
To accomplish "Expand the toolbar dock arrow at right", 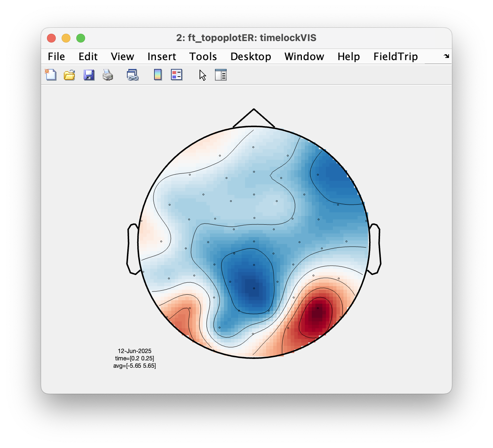I will 446,56.
